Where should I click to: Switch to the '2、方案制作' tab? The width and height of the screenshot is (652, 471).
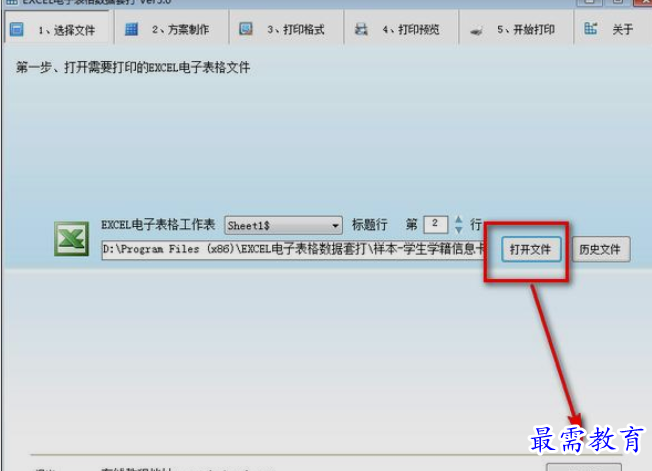click(x=171, y=30)
